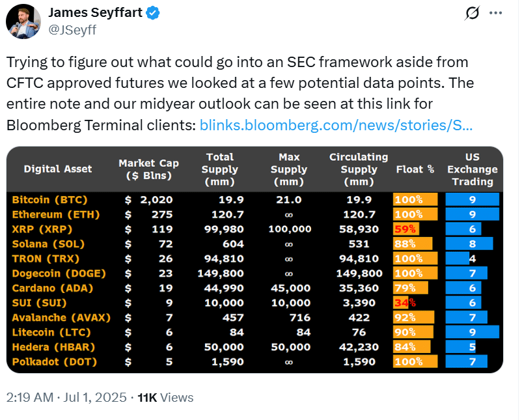
Task: Click the Grok icon on the tweet
Action: click(473, 13)
